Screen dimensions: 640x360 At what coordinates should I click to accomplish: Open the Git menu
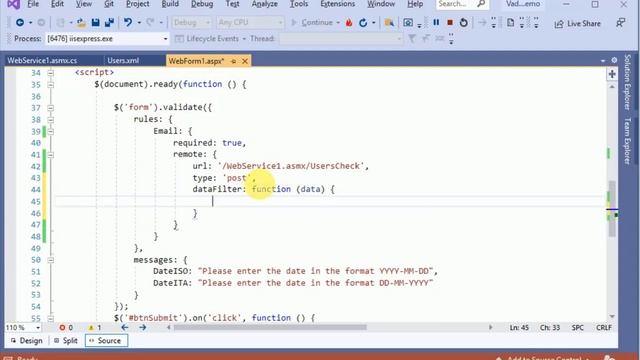point(109,4)
